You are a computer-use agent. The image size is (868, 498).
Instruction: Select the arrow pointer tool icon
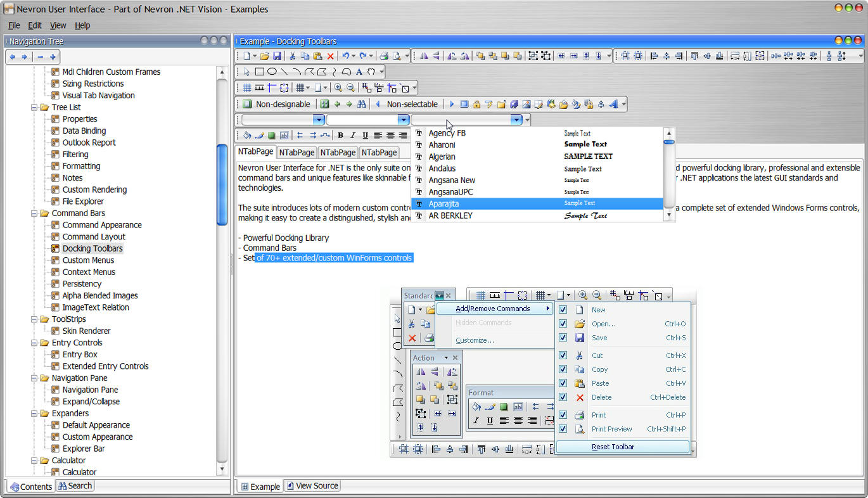246,71
